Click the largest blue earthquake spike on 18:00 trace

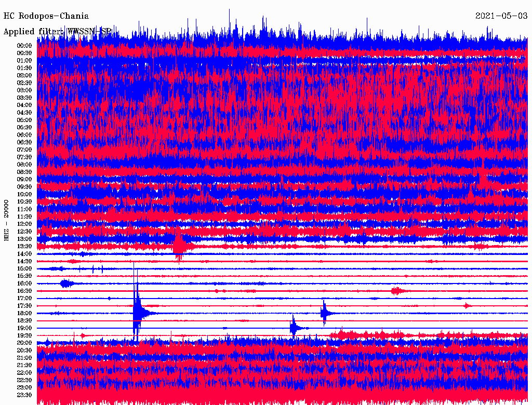coord(137,312)
